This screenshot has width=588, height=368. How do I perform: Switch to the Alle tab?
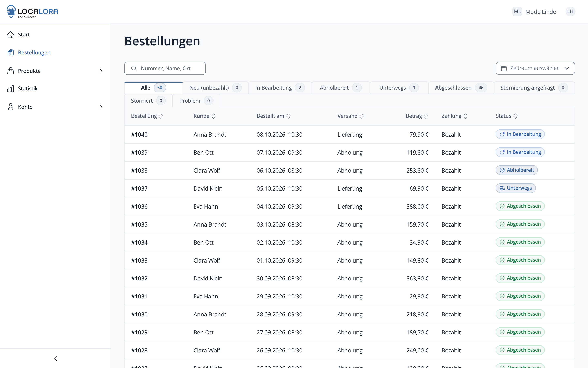coord(153,88)
